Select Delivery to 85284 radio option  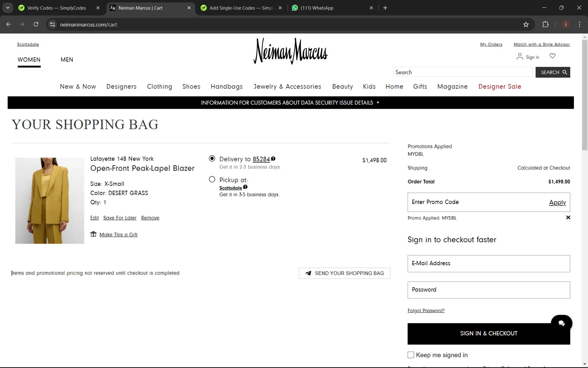coord(212,158)
